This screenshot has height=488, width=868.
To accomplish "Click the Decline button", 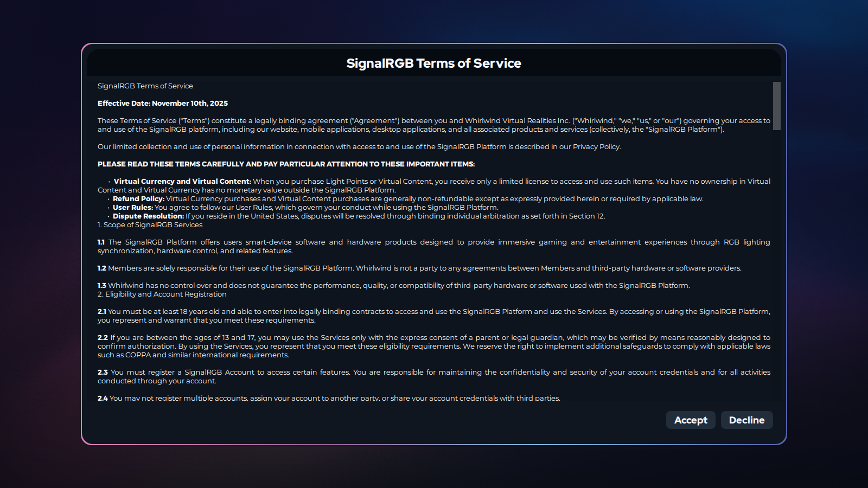I will click(x=746, y=420).
